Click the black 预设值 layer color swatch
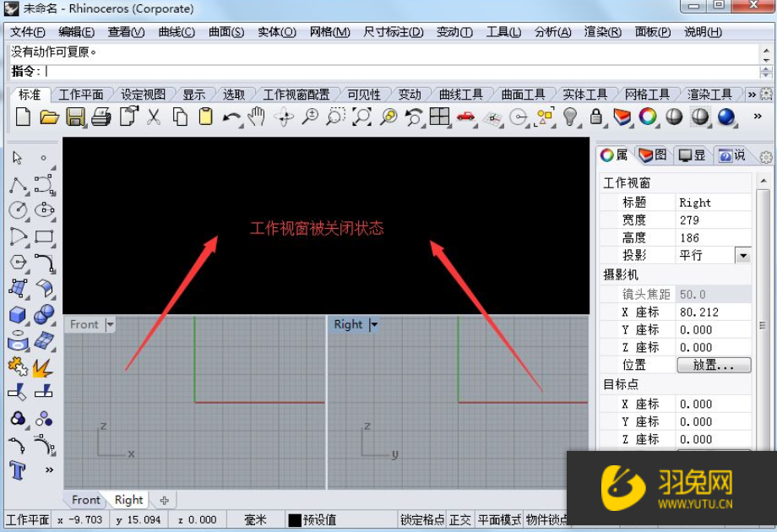777x532 pixels. click(295, 520)
